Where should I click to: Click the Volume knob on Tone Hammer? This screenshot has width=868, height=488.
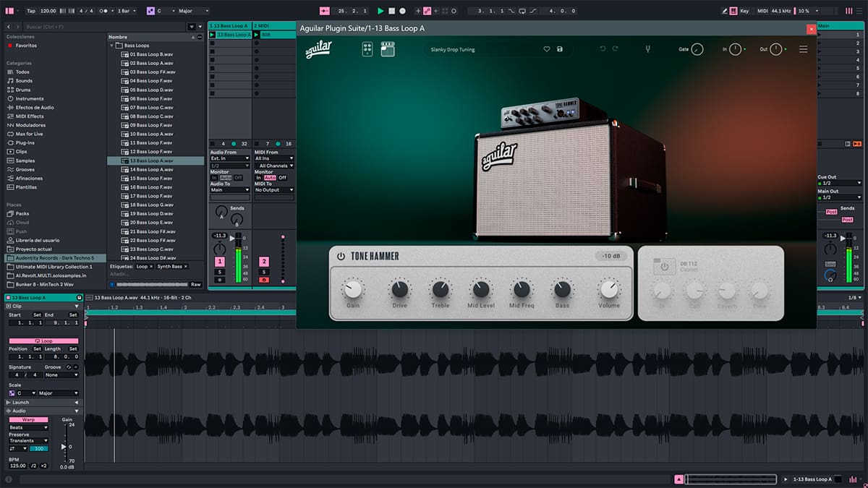point(609,290)
